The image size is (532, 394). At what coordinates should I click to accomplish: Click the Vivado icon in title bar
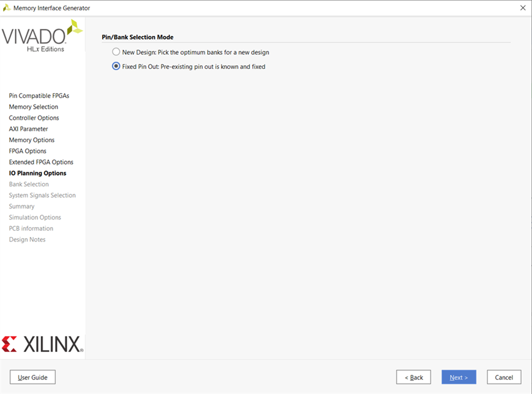click(x=7, y=8)
